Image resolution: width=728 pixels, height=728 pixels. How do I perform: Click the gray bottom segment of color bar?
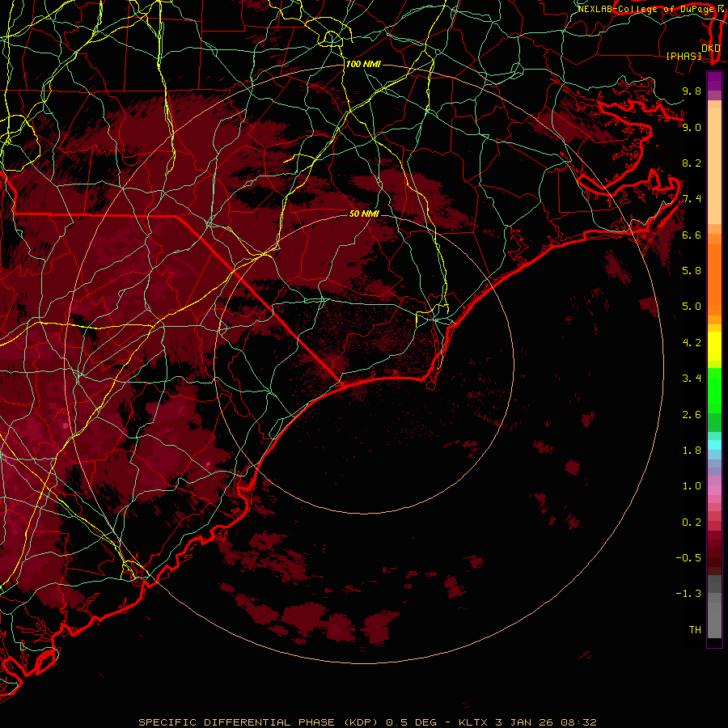tap(714, 608)
